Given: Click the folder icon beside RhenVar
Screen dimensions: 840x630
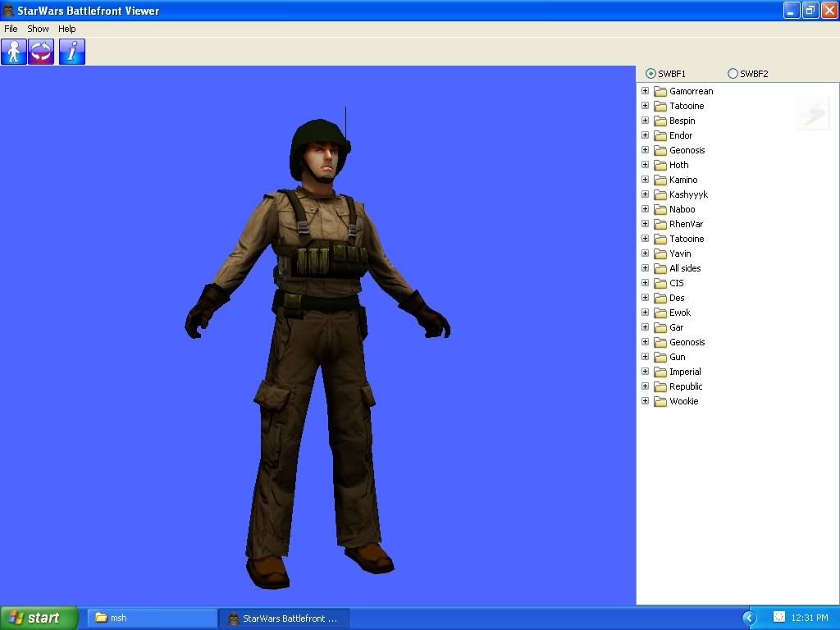Looking at the screenshot, I should click(x=660, y=224).
